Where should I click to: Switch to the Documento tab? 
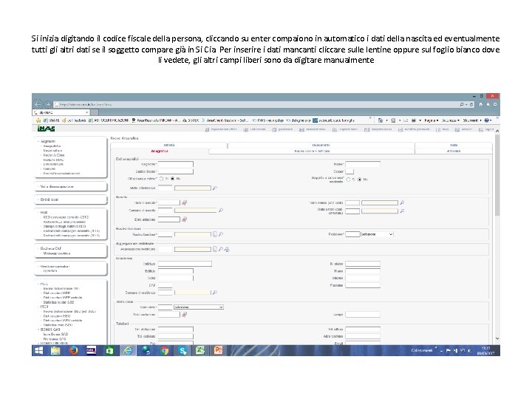[x=321, y=146]
